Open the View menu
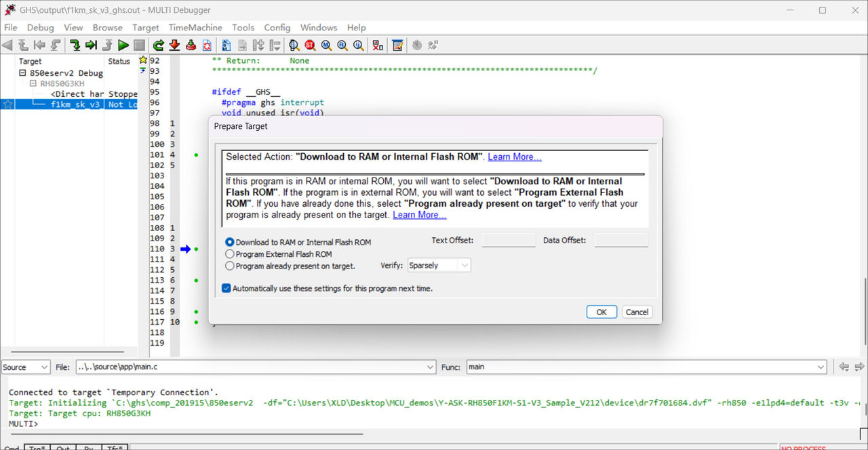 point(73,28)
